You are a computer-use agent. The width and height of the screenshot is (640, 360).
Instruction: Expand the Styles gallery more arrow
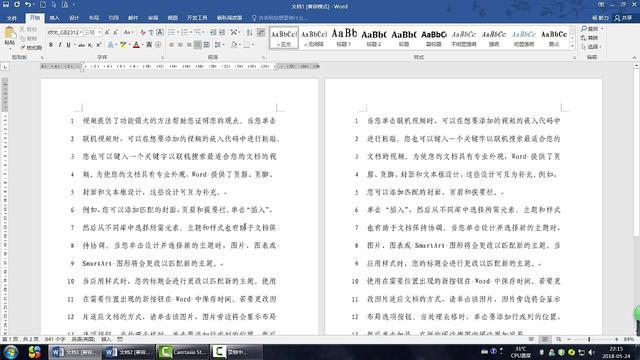click(x=572, y=46)
